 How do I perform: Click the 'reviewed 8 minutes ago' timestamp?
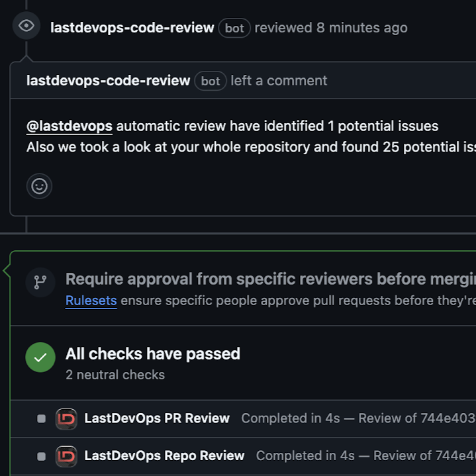click(331, 28)
